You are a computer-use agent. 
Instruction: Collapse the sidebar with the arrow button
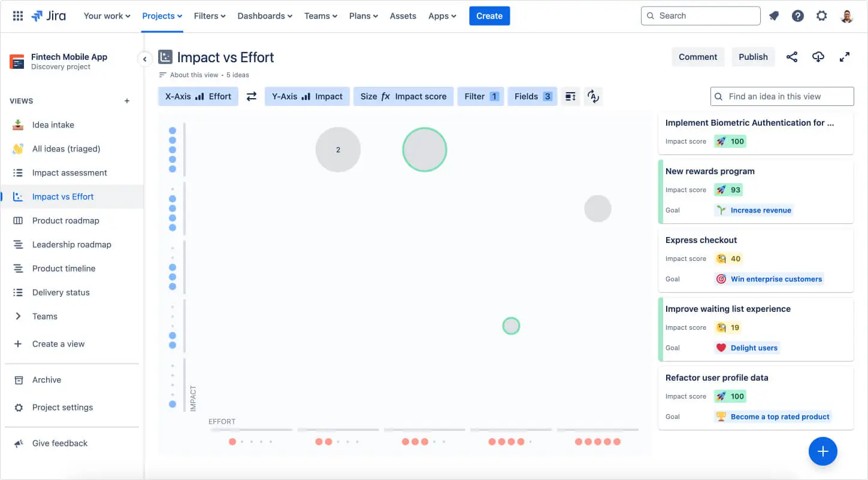pos(144,59)
